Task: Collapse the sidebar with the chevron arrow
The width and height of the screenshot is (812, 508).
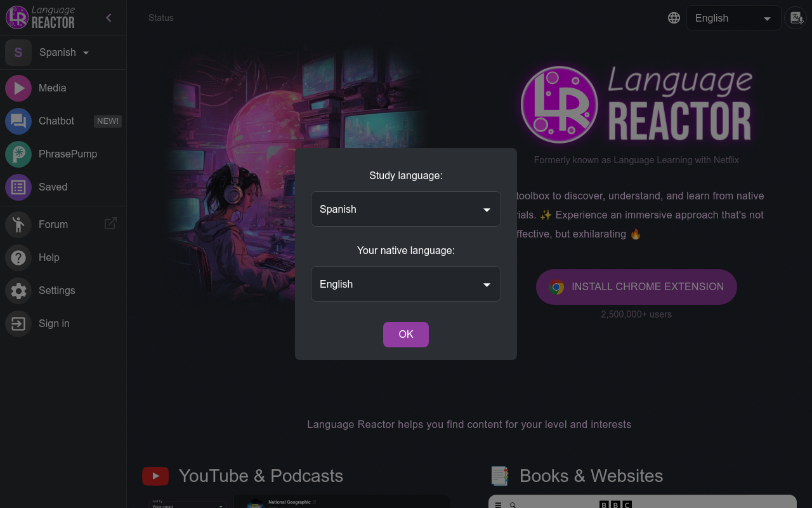Action: pyautogui.click(x=108, y=18)
